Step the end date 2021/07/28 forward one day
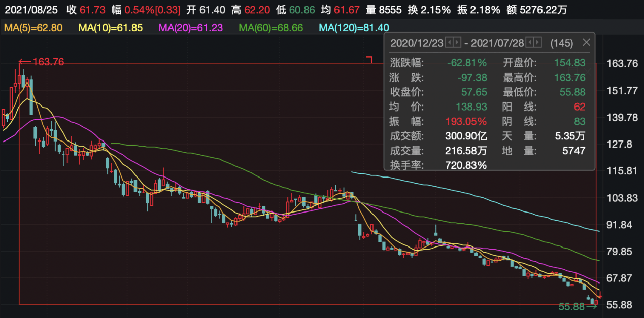The width and height of the screenshot is (644, 318). tap(537, 42)
